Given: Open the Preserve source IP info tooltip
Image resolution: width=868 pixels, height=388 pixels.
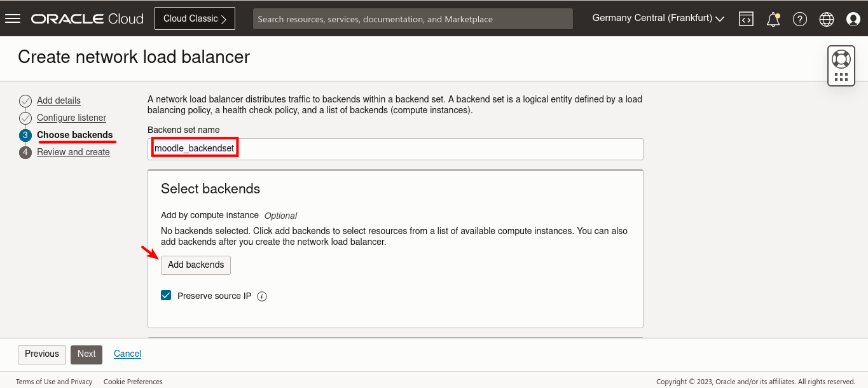Looking at the screenshot, I should (x=261, y=296).
